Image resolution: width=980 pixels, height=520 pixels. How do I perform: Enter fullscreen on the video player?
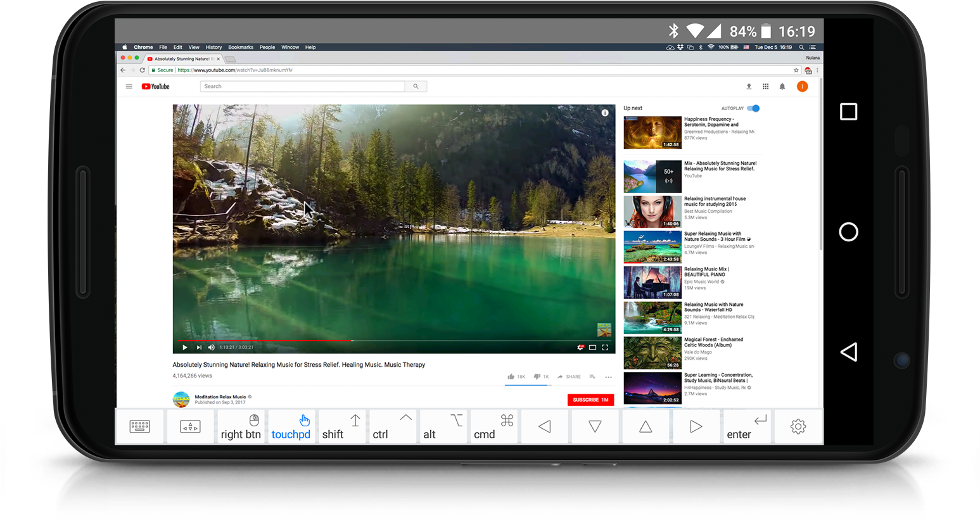pyautogui.click(x=604, y=347)
